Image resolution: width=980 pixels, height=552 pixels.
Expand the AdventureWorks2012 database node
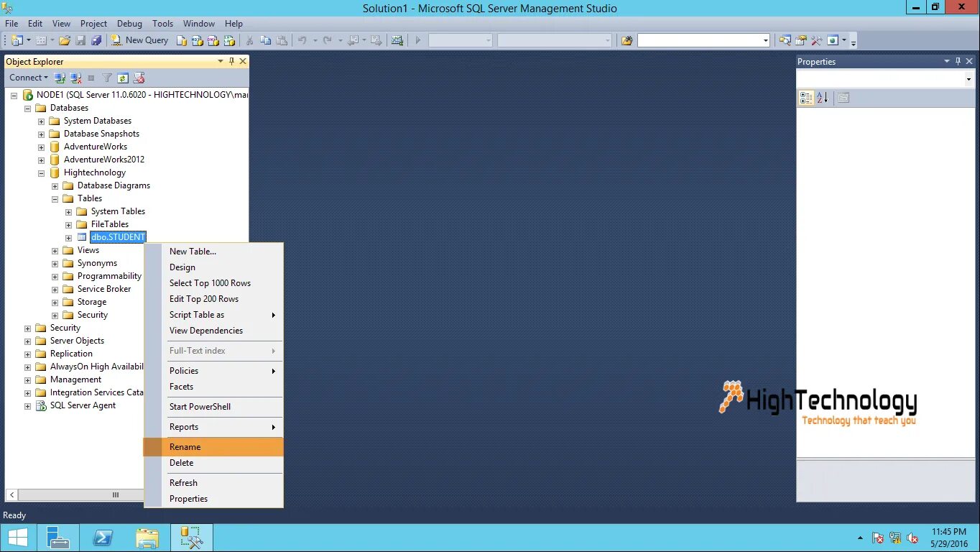coord(41,160)
